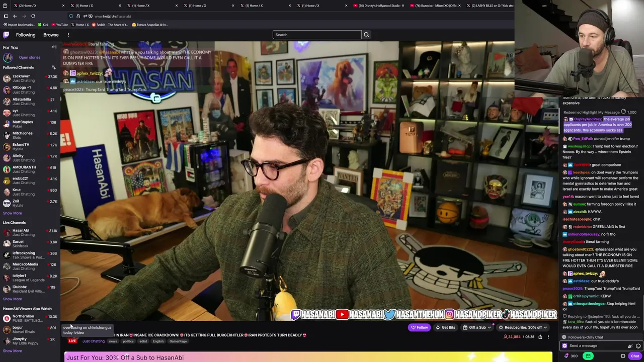The width and height of the screenshot is (644, 362).
Task: Share the stream with the share icon
Action: (x=540, y=337)
